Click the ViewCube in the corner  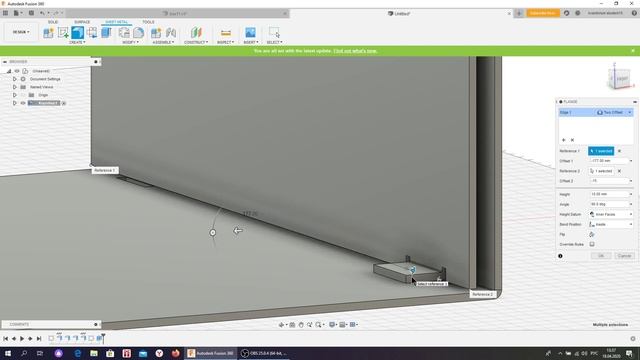[x=620, y=78]
